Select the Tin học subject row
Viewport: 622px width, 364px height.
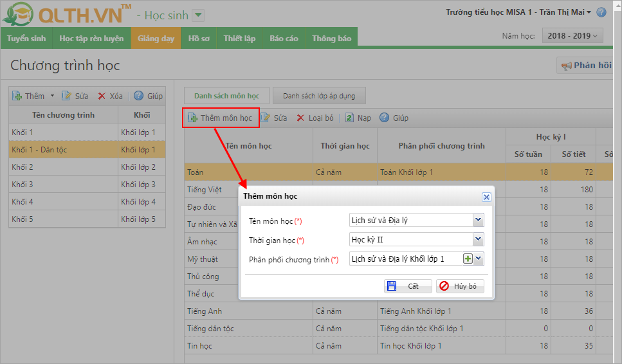399,346
